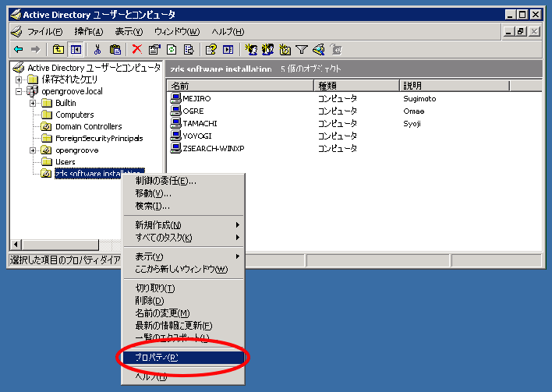Expand the Builtin tree node
Viewport: 552px width, 392px height.
[33, 103]
